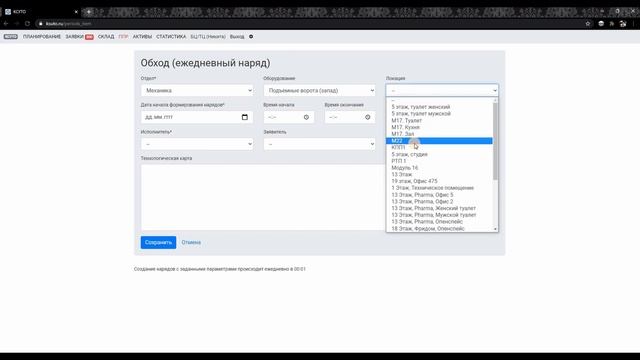Select '13 Этаж, Pharma, Мужской туалет' option

click(439, 215)
